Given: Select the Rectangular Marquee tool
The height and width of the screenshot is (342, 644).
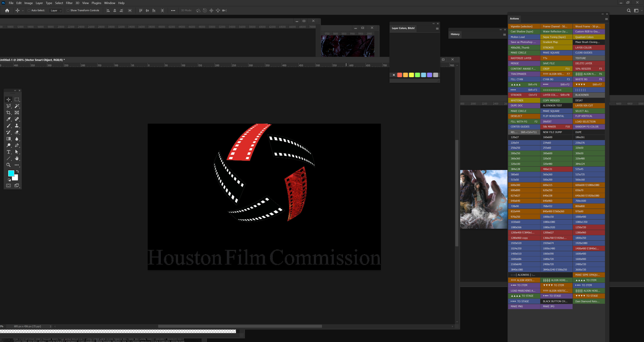Looking at the screenshot, I should click(x=17, y=99).
